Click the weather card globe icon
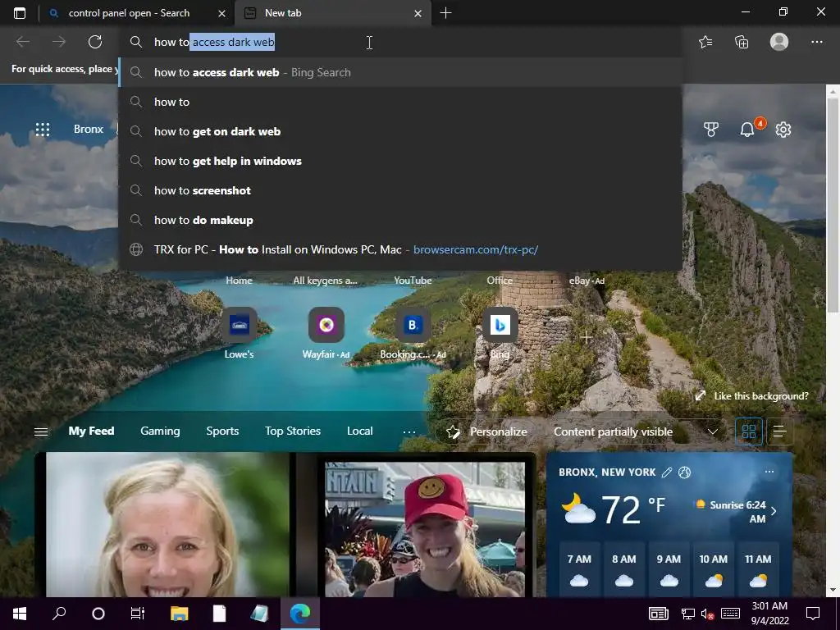Image resolution: width=840 pixels, height=630 pixels. [x=684, y=472]
